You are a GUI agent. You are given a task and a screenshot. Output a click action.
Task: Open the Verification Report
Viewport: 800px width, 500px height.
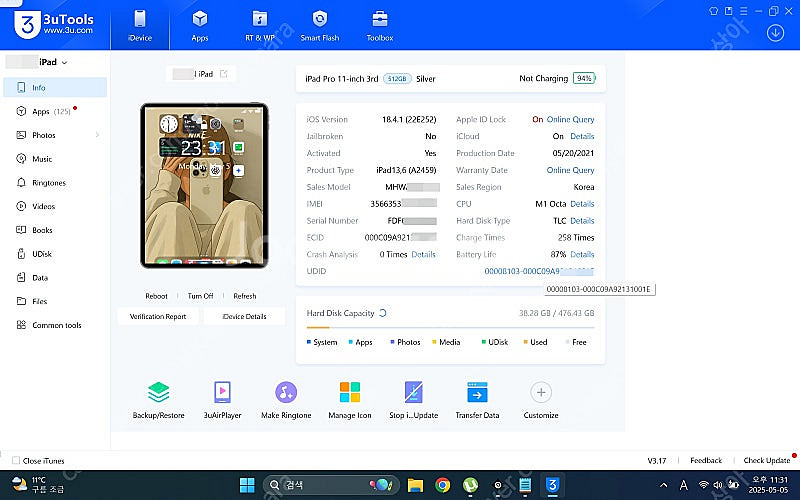coord(158,316)
